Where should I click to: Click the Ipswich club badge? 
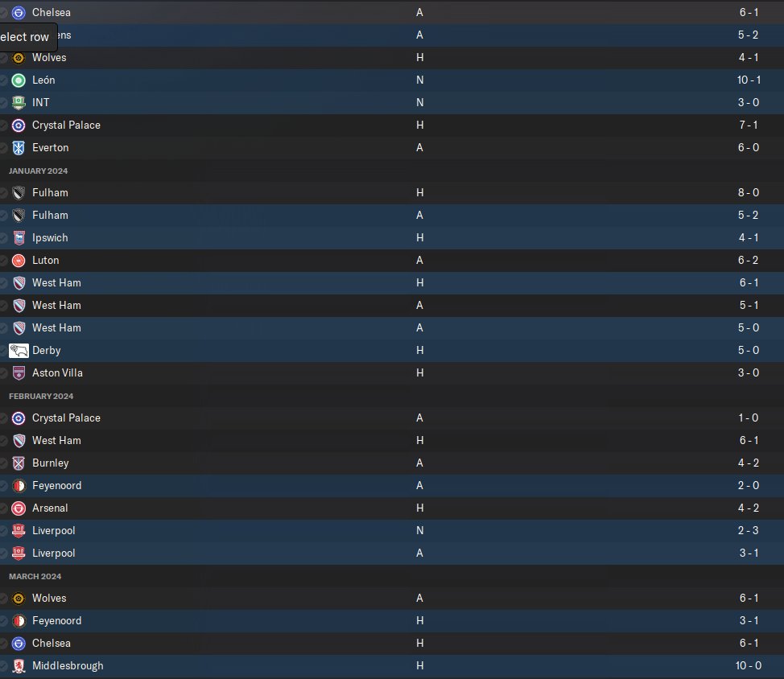point(19,238)
